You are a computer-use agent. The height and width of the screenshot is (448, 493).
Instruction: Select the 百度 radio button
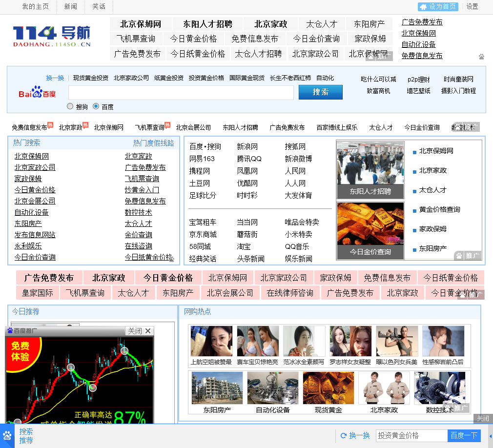96,106
